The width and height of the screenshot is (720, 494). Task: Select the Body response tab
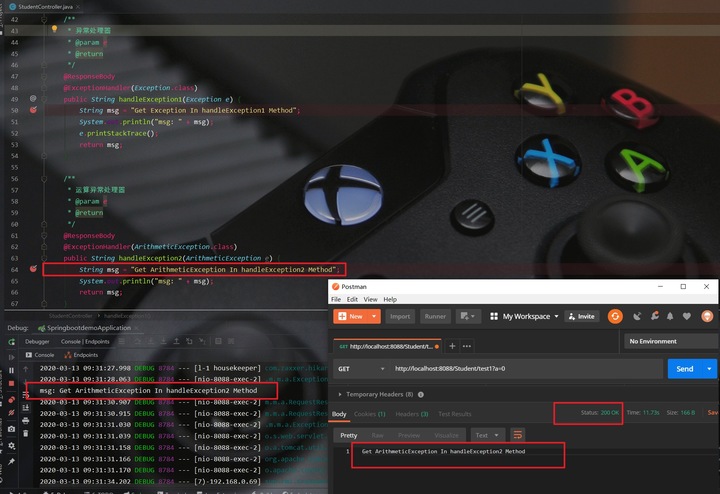pos(339,414)
